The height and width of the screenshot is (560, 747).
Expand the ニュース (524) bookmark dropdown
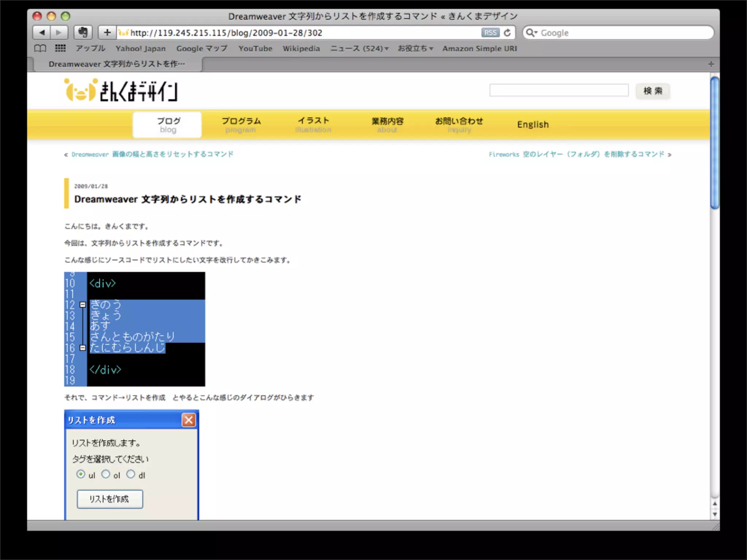pos(359,48)
